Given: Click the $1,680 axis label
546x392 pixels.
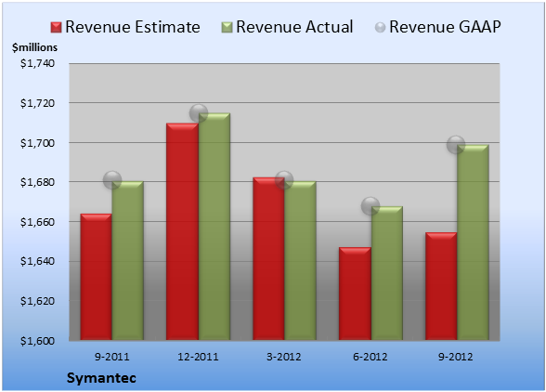Looking at the screenshot, I should (37, 182).
